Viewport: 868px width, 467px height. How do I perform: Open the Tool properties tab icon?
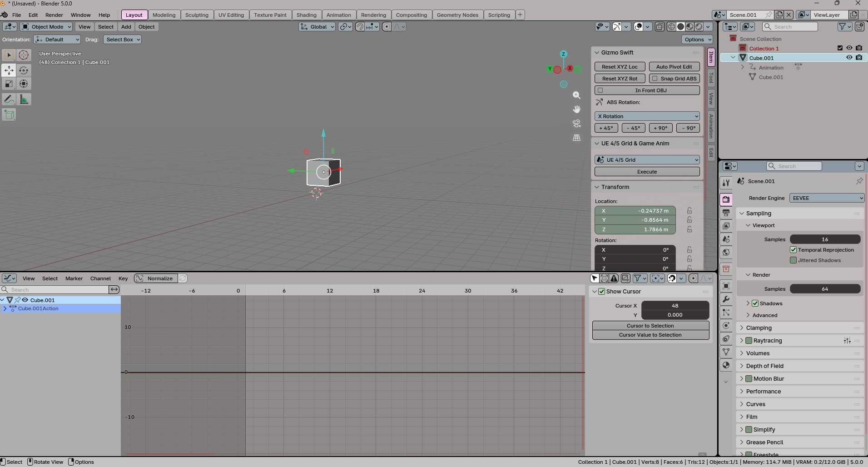click(726, 183)
